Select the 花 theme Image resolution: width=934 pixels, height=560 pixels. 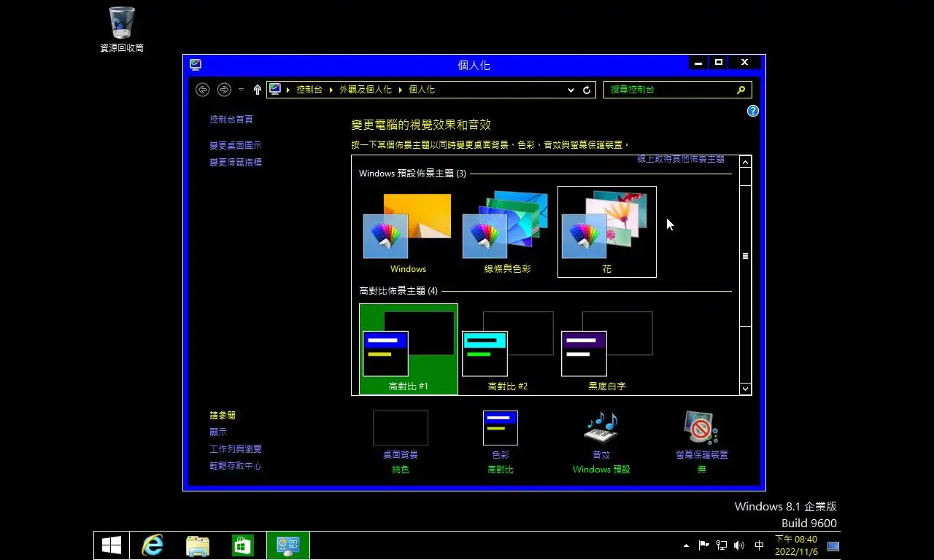(606, 232)
